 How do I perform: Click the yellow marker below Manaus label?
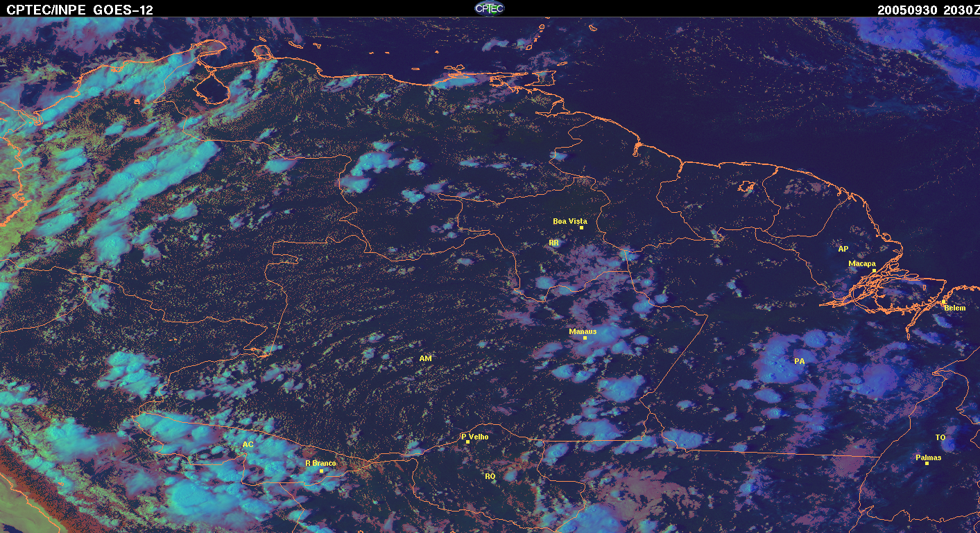585,338
